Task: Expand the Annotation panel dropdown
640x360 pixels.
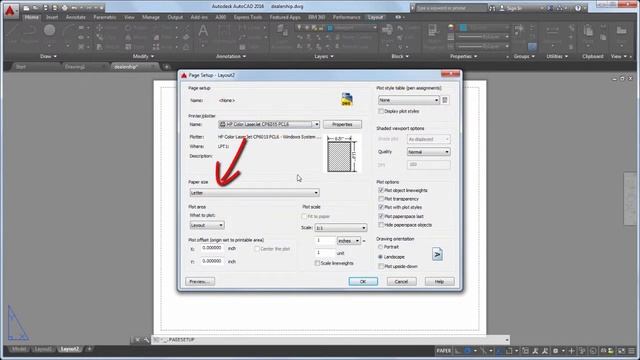Action: point(231,56)
